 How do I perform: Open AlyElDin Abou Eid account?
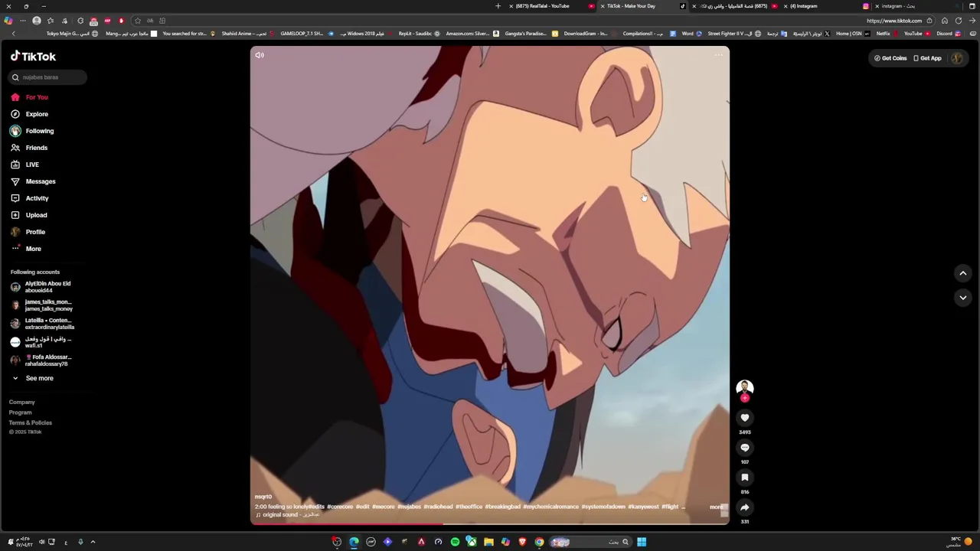coord(42,287)
